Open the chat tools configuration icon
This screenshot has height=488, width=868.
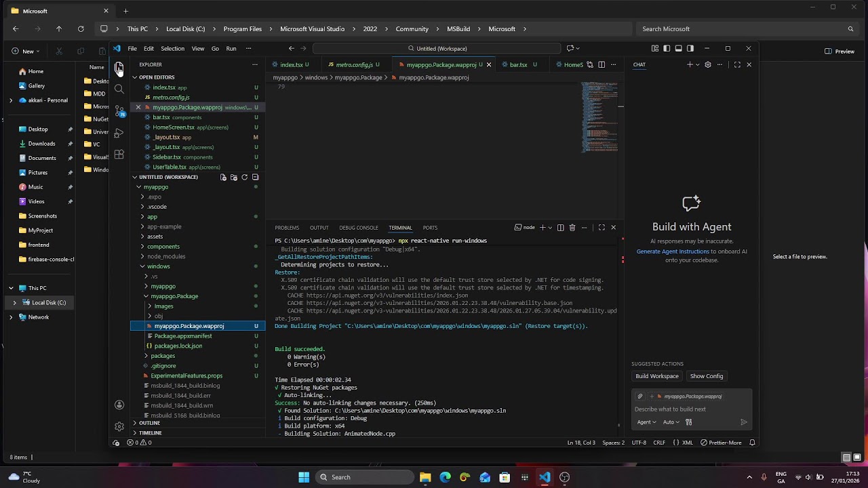coord(688,422)
